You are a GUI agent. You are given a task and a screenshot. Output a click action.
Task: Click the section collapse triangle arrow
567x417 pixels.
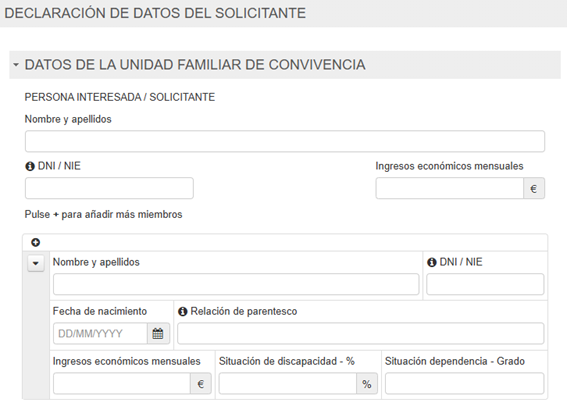click(16, 65)
